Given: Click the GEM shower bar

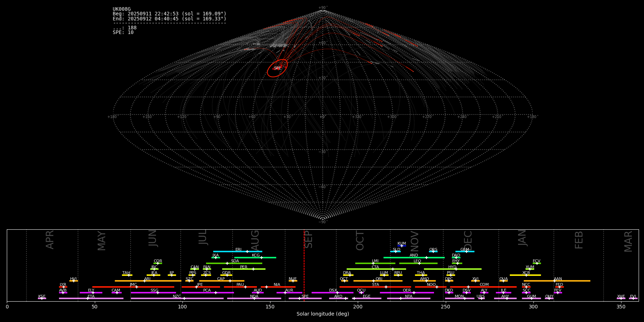Looking at the screenshot, I should point(465,252).
